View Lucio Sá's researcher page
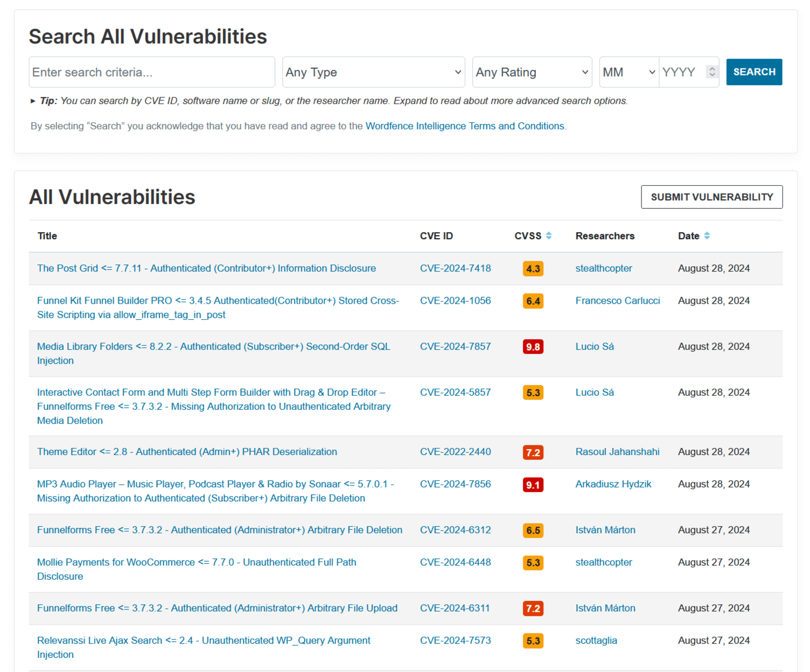 tap(594, 346)
